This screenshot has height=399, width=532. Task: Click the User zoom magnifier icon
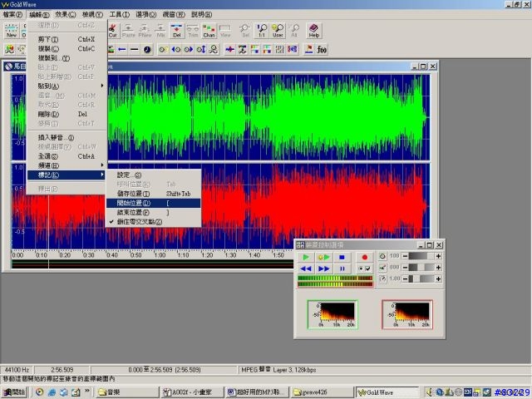point(278,31)
